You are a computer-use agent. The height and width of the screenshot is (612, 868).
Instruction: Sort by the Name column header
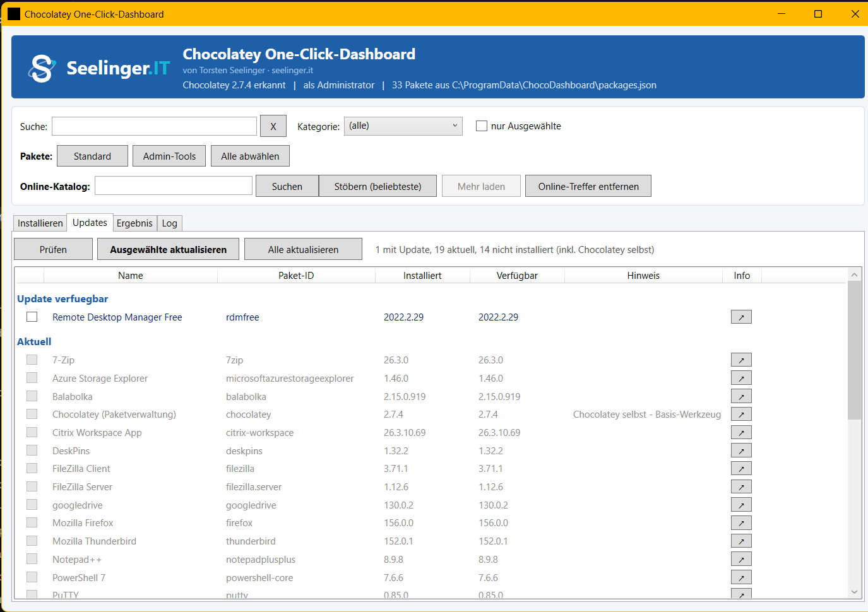[131, 276]
